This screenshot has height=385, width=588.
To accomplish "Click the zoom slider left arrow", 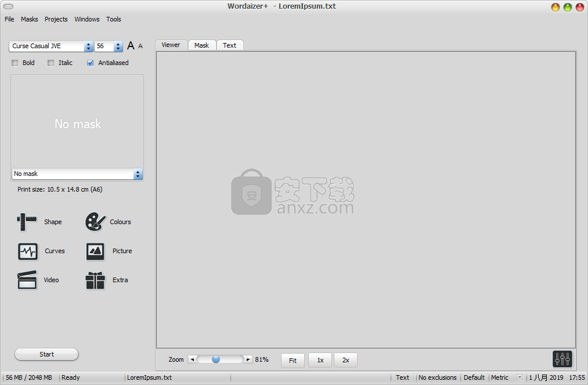I will click(x=192, y=359).
